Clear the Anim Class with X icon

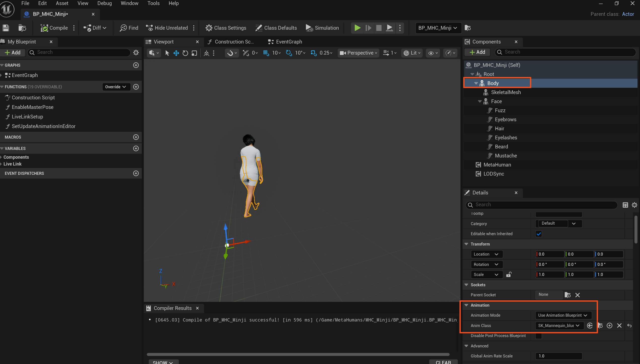coord(619,326)
